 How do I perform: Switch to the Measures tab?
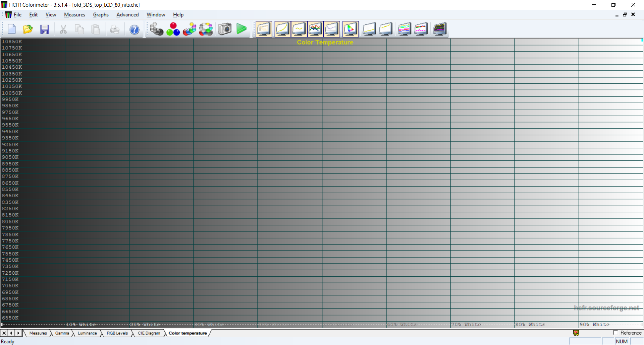point(38,333)
